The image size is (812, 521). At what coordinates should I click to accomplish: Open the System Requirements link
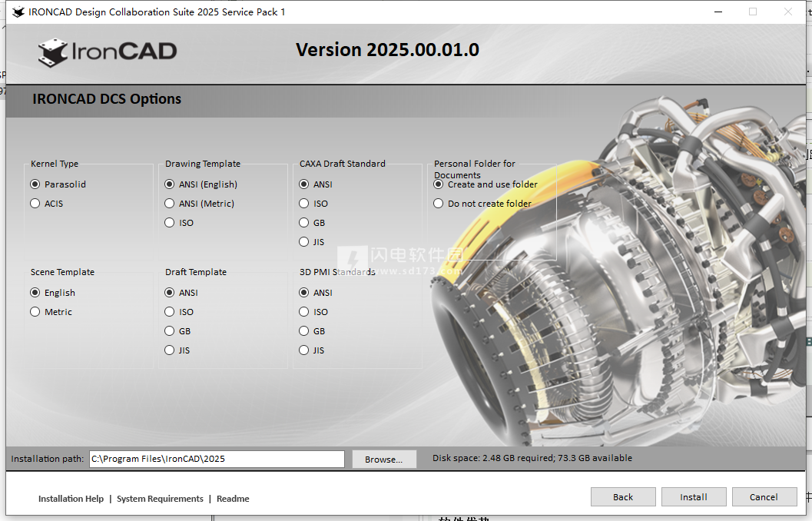click(x=160, y=499)
